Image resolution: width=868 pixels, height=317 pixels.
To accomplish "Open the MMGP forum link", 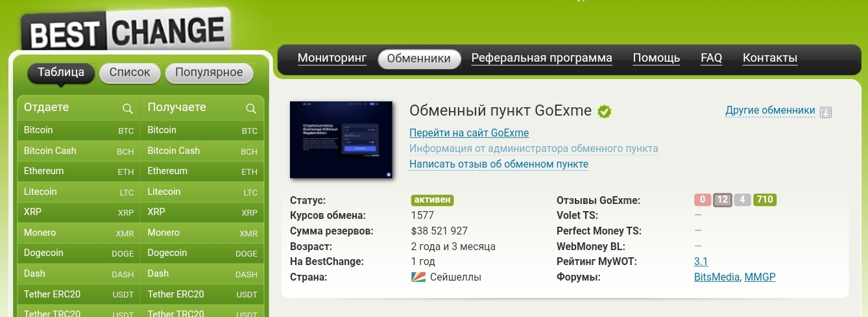I will tap(760, 277).
